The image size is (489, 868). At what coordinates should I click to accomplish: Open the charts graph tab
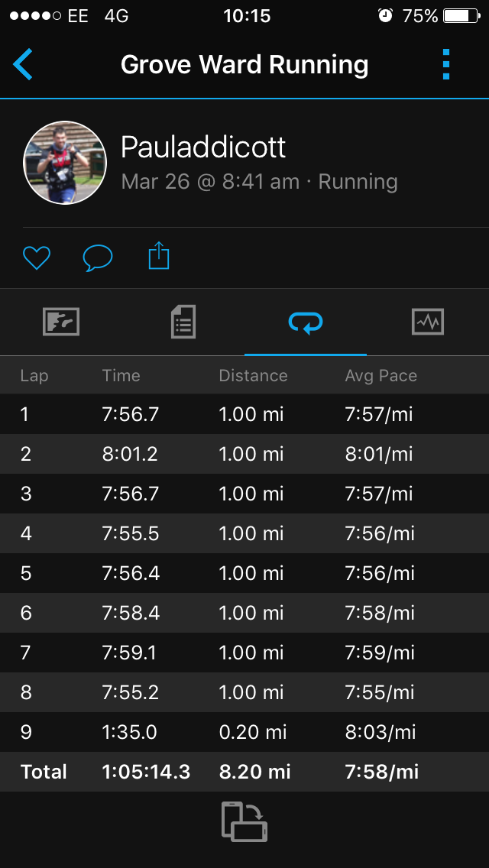428,322
